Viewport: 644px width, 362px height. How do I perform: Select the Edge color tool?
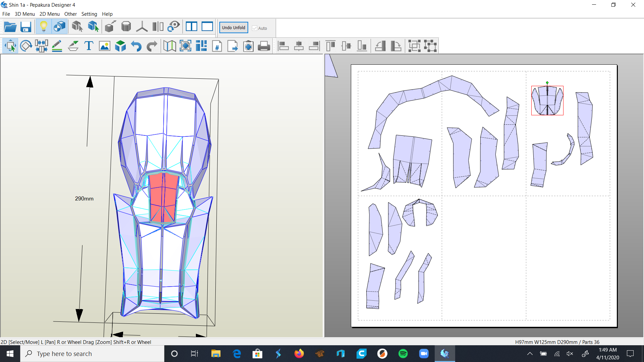73,46
